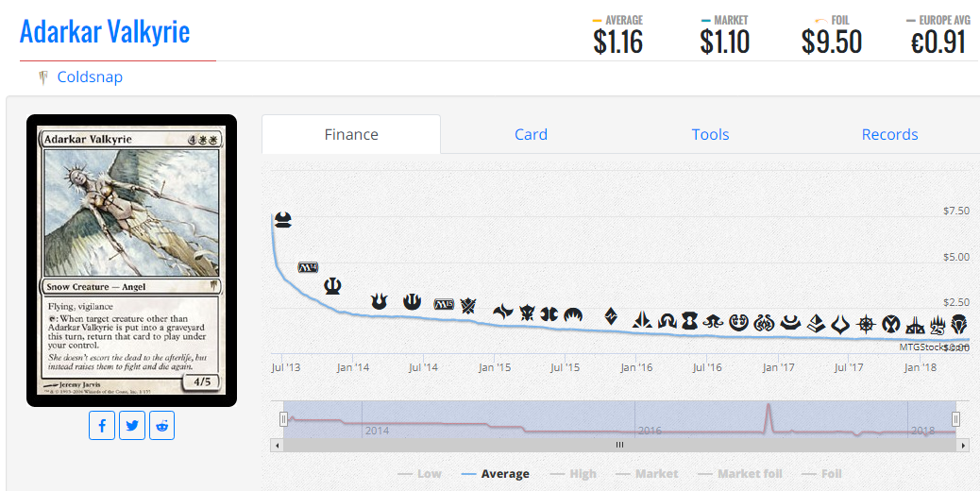Click the right range selector handle
Screen dimensions: 980x491
(x=955, y=418)
